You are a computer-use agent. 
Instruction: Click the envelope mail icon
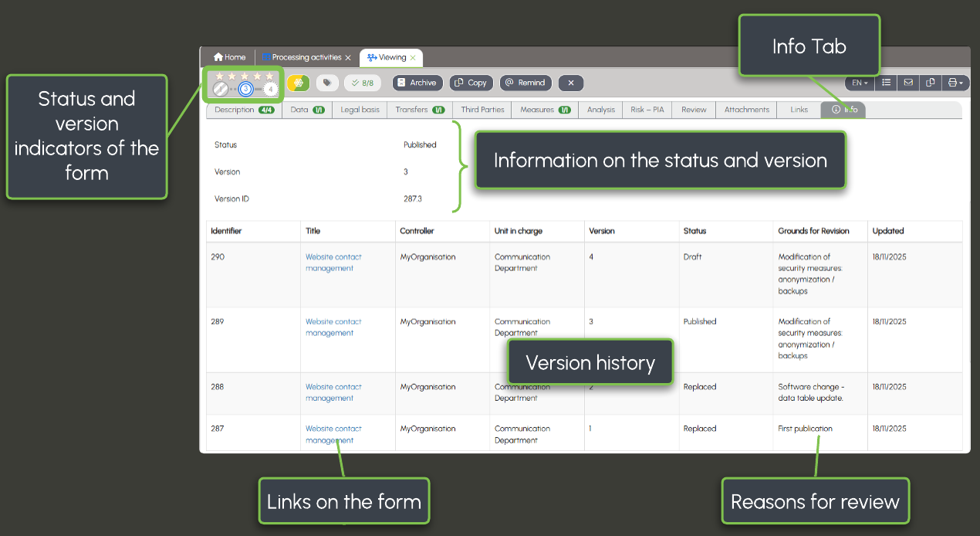908,83
